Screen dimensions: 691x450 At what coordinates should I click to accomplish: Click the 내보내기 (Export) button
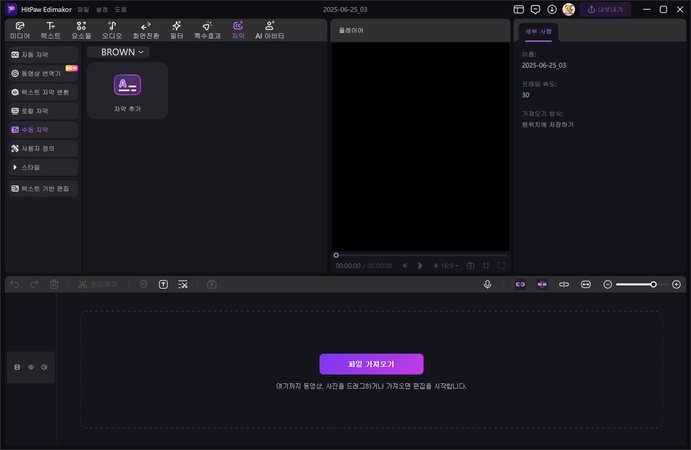point(605,9)
